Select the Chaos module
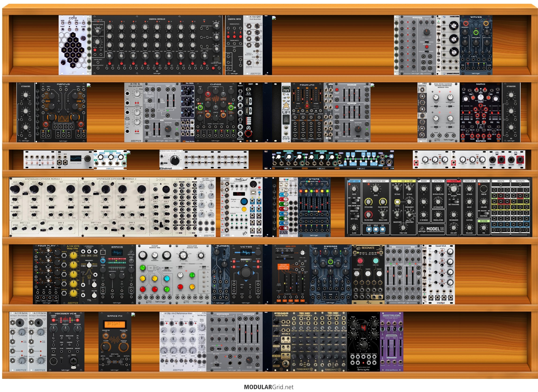 [216, 113]
